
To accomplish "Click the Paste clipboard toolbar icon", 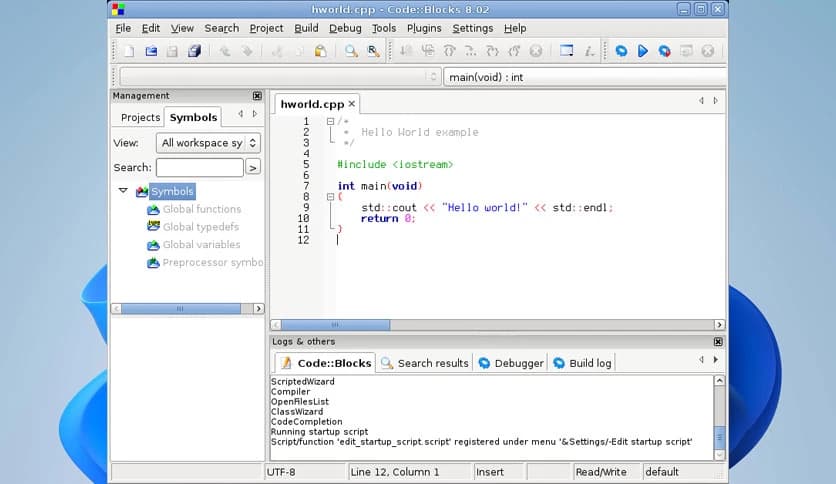I will click(320, 51).
